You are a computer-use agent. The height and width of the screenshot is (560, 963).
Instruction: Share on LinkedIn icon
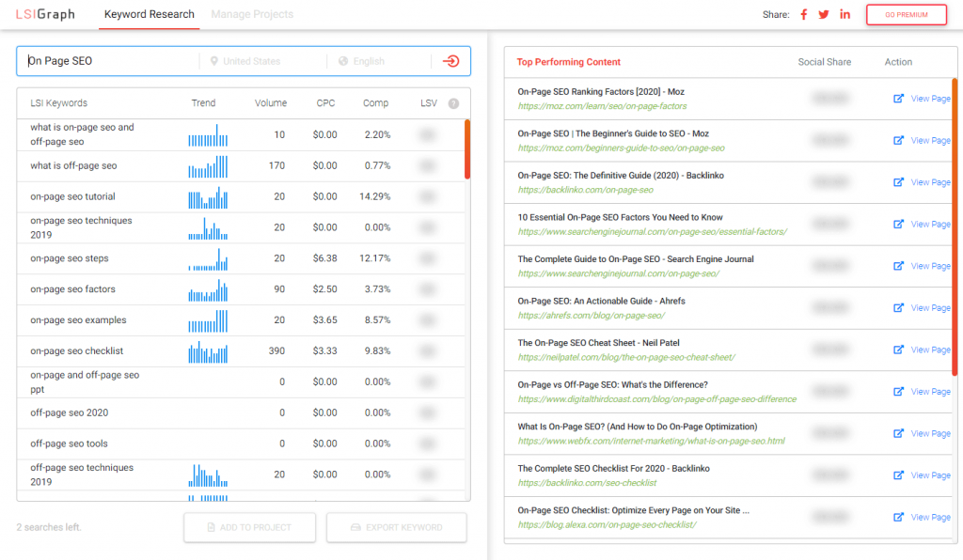coord(845,14)
